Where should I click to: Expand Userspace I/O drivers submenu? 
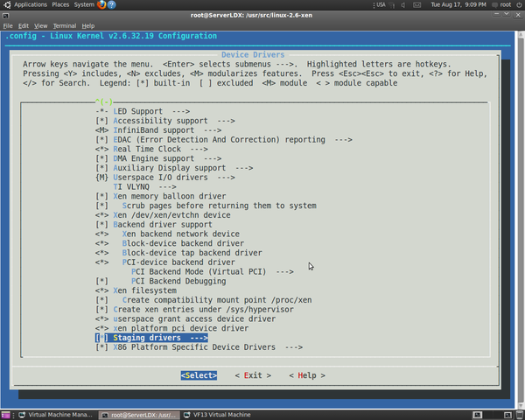click(x=165, y=178)
